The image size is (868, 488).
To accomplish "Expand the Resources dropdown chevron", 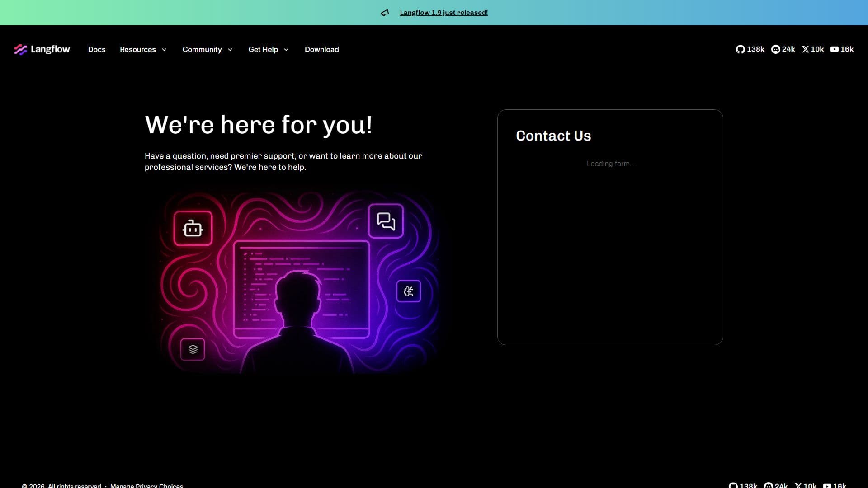I will click(164, 50).
